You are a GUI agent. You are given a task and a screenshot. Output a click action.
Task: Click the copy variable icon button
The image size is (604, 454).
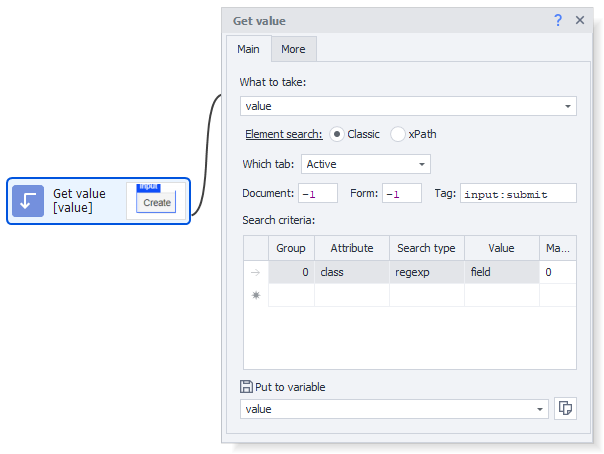(566, 408)
